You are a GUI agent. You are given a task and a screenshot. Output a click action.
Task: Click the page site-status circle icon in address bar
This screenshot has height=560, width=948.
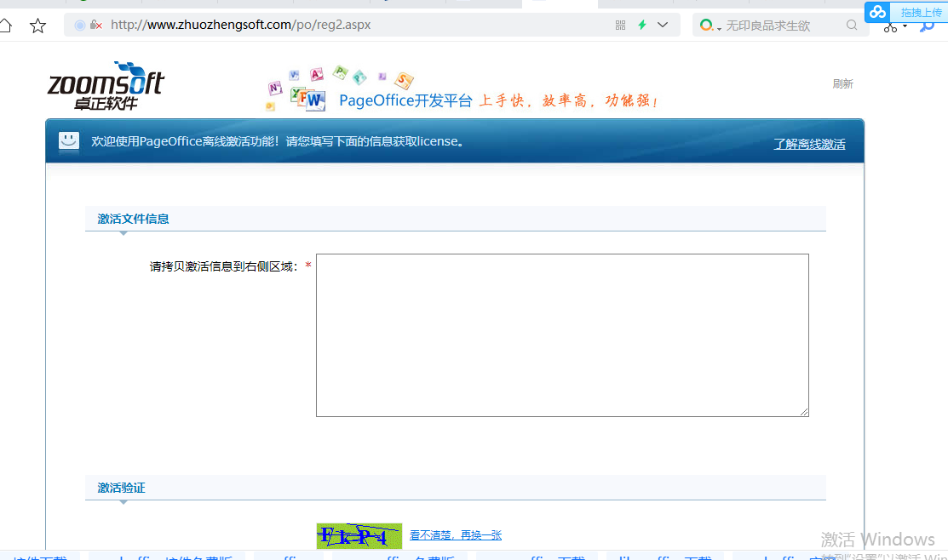[x=80, y=25]
